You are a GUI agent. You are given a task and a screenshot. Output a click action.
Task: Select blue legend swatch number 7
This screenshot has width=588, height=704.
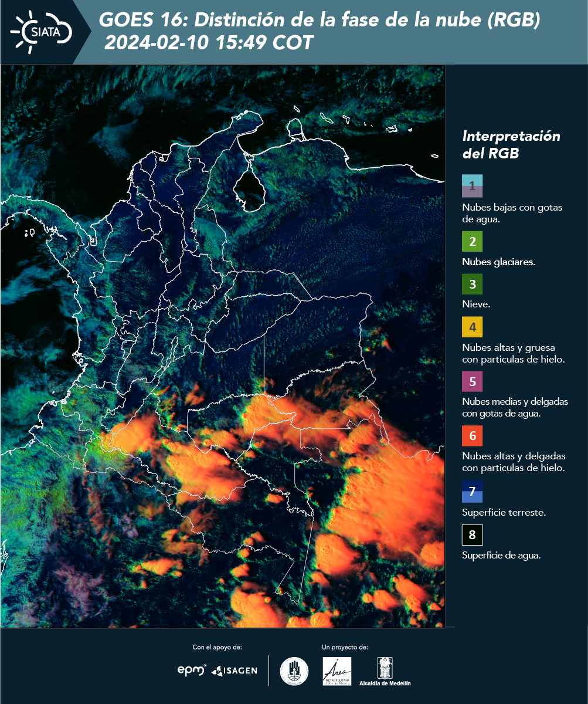(472, 491)
